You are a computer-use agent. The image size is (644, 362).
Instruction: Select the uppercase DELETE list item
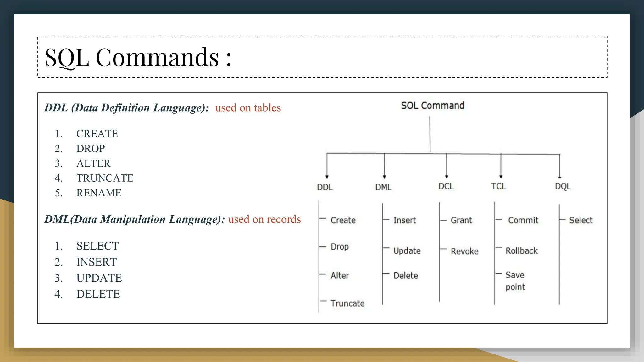[x=98, y=294]
